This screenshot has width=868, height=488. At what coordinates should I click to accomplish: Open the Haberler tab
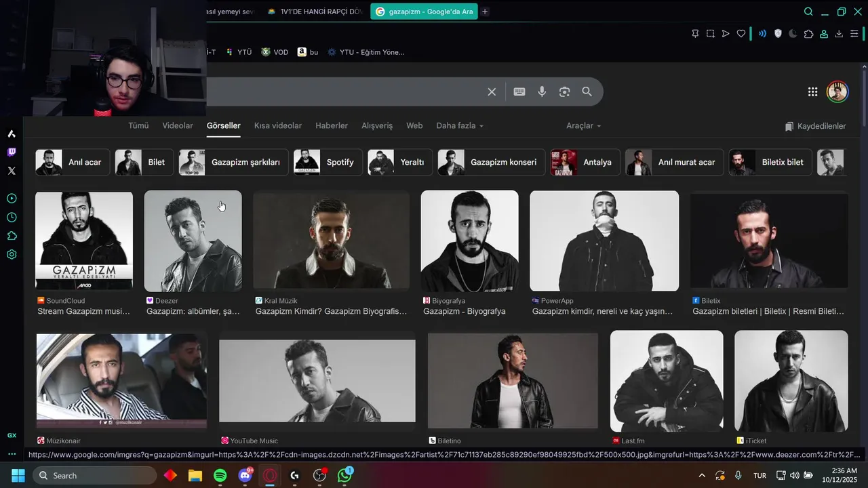(x=332, y=125)
